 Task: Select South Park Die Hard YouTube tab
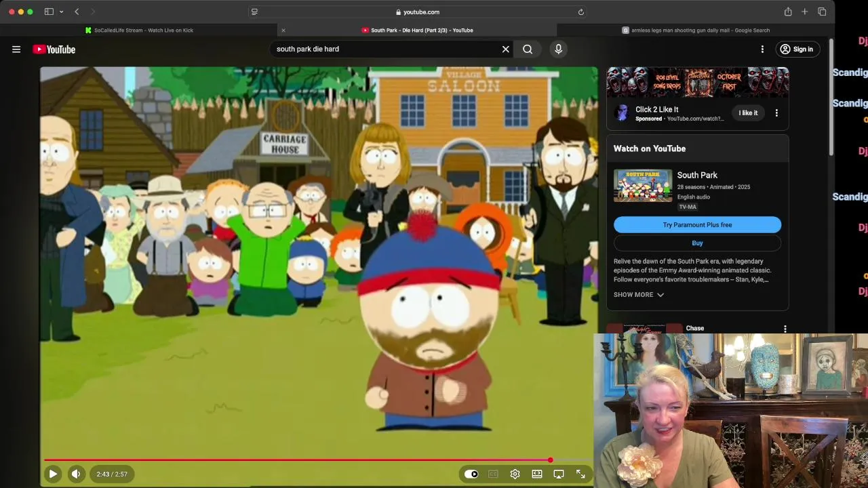(x=417, y=30)
